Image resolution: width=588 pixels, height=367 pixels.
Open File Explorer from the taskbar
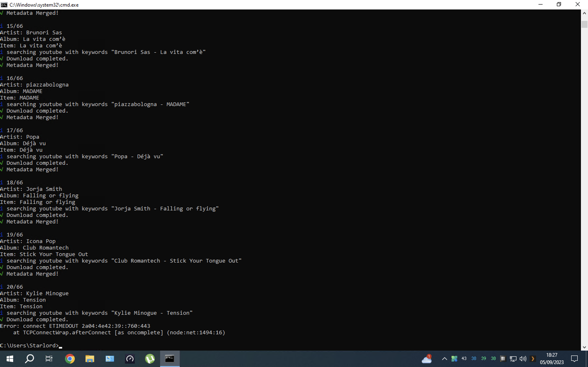(90, 359)
